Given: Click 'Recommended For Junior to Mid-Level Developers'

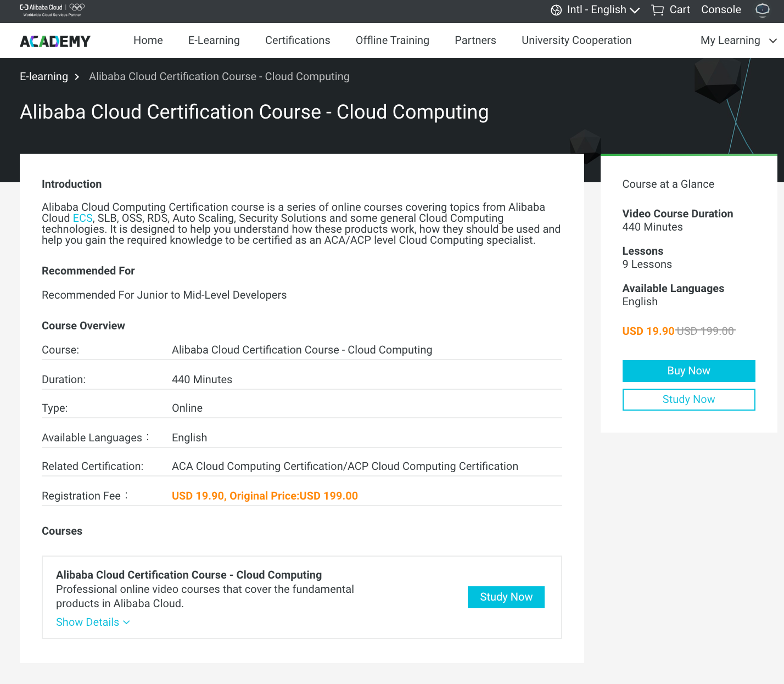Looking at the screenshot, I should [164, 295].
